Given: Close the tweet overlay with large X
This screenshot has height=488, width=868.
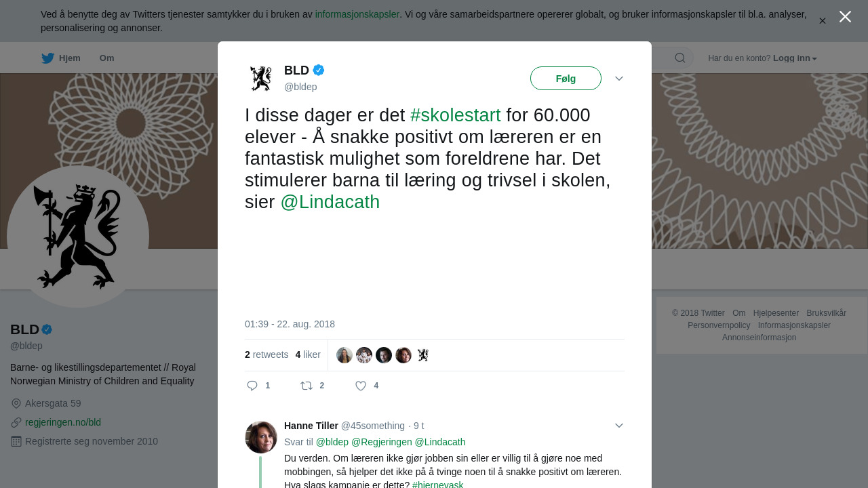Looking at the screenshot, I should coord(845,17).
